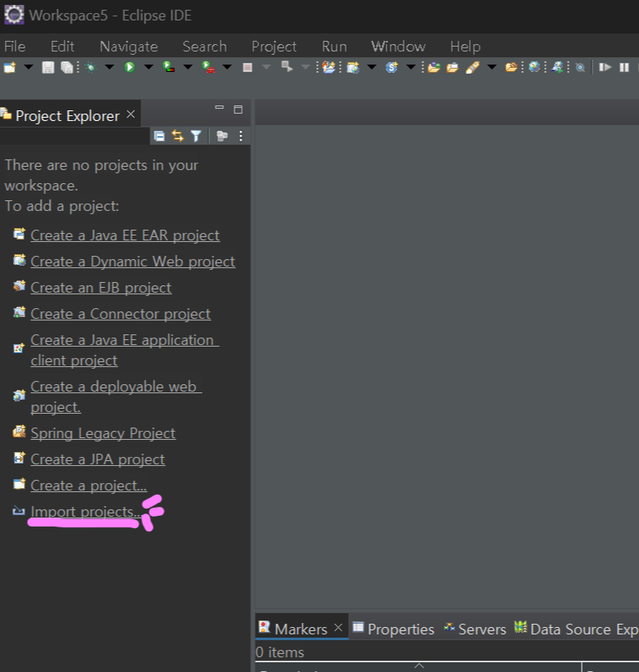639x672 pixels.
Task: Click the Save toolbar icon
Action: click(48, 67)
